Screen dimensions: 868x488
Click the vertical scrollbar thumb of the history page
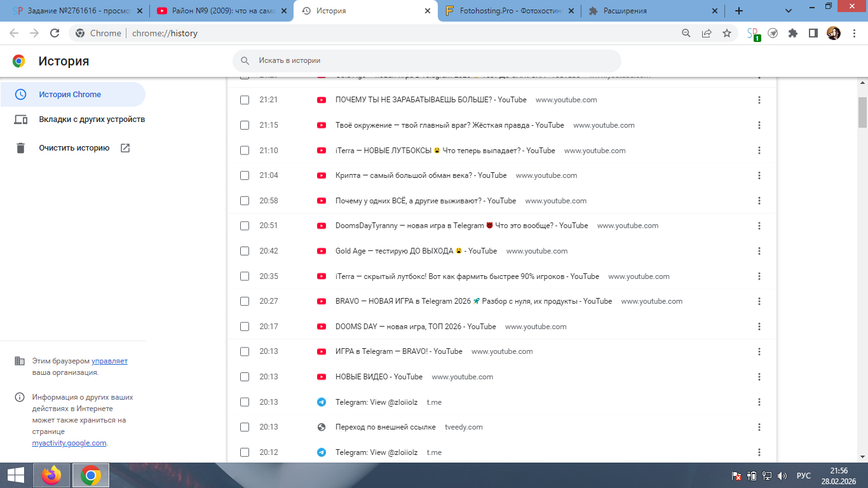coord(862,112)
